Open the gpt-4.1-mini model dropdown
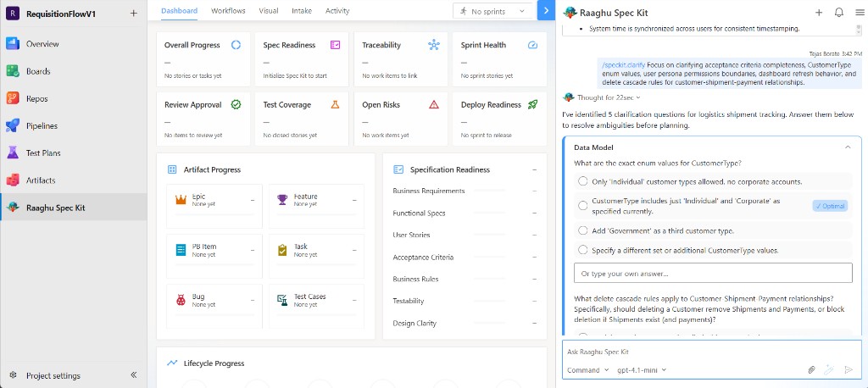 [643, 369]
